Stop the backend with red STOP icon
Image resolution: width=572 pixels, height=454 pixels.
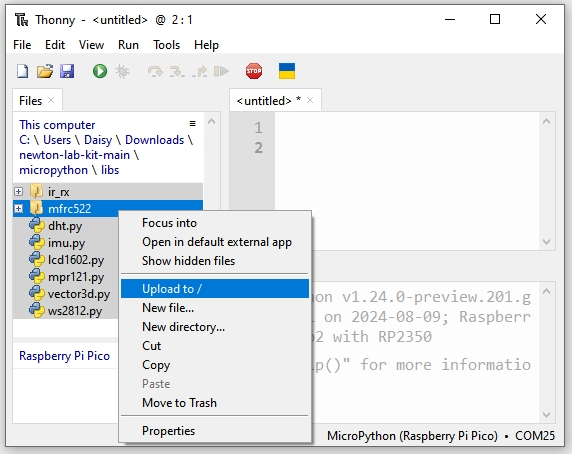[x=254, y=71]
